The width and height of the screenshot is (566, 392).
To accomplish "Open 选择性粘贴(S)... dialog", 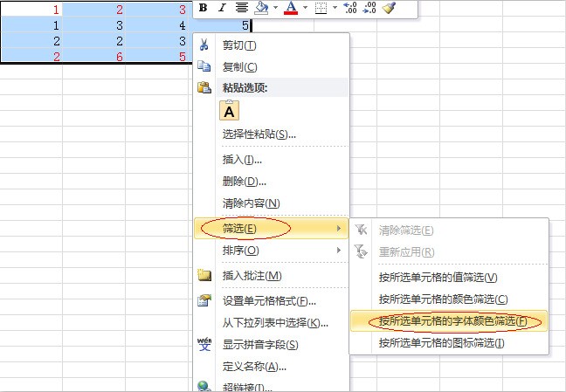I will tap(271, 134).
